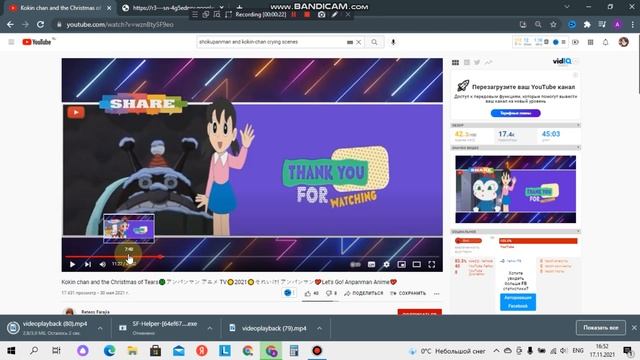Image resolution: width=640 pixels, height=360 pixels.
Task: Toggle subtitles CC button in player
Action: coord(371,264)
